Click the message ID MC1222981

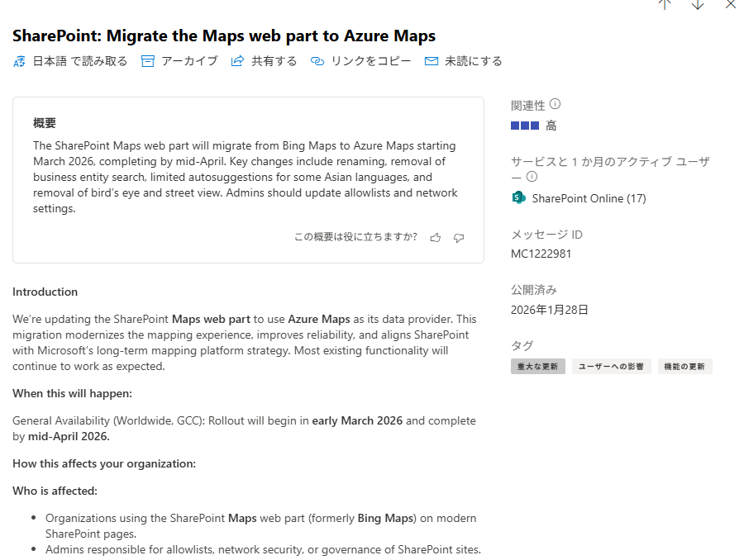[541, 254]
